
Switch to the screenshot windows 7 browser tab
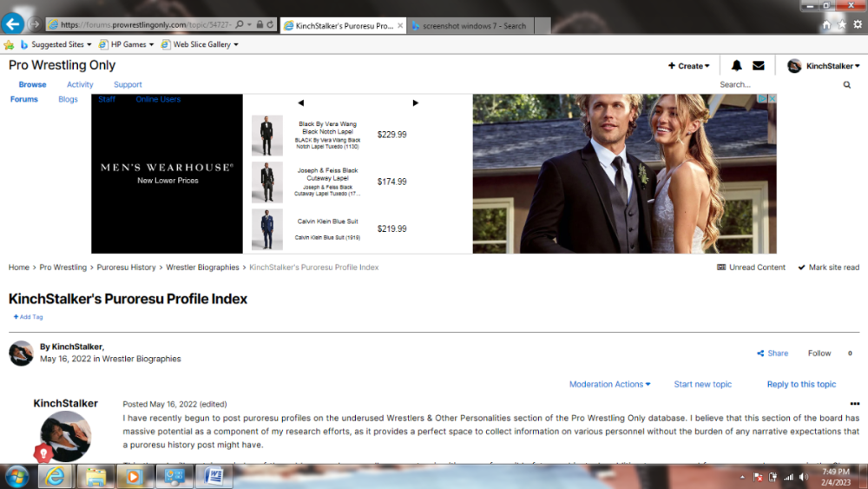tap(474, 26)
